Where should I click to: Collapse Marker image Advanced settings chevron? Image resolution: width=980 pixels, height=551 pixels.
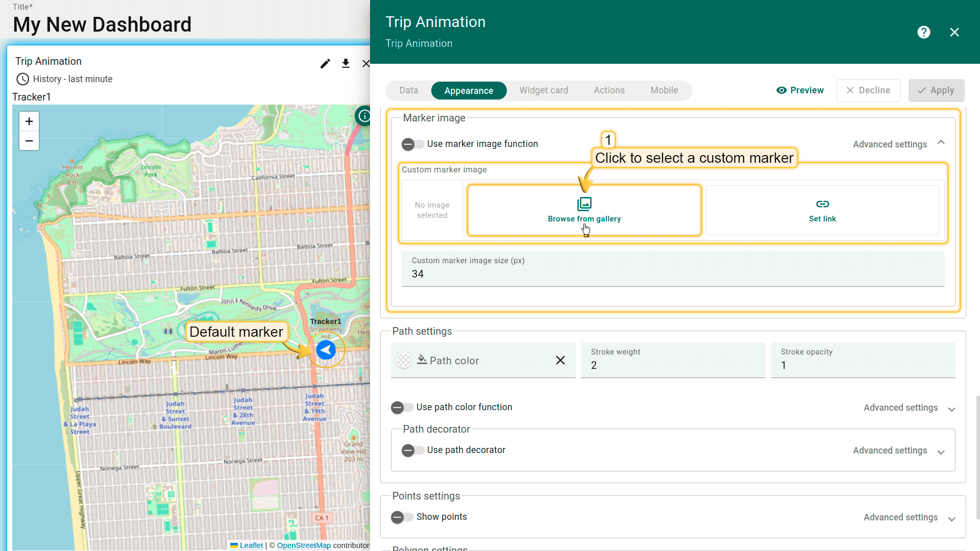coord(941,143)
